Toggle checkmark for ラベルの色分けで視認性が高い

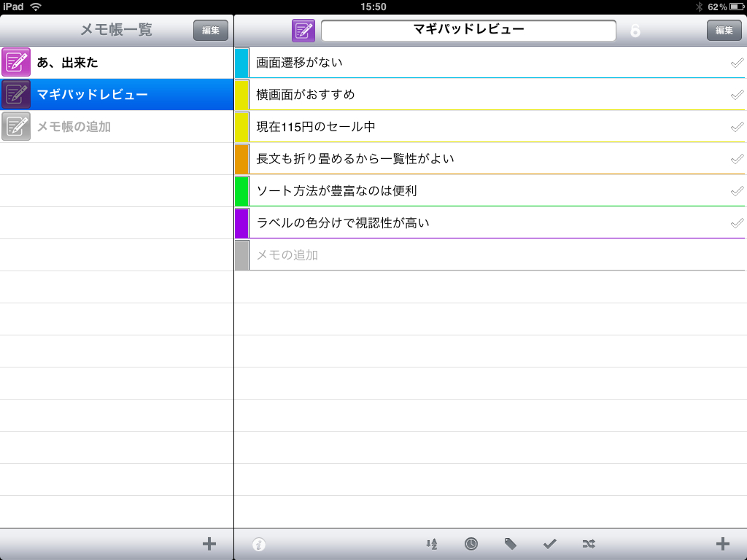coord(737,223)
